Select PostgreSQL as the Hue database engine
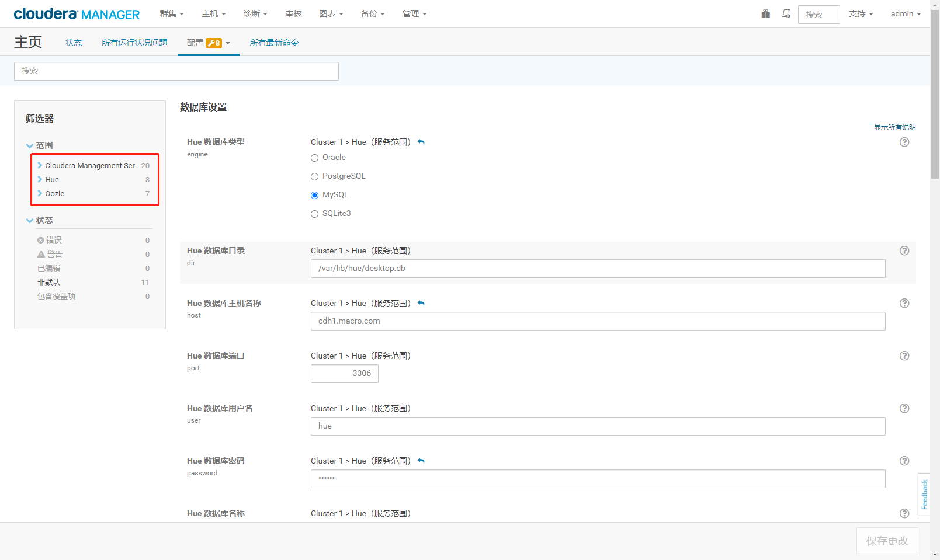The height and width of the screenshot is (560, 940). (314, 176)
